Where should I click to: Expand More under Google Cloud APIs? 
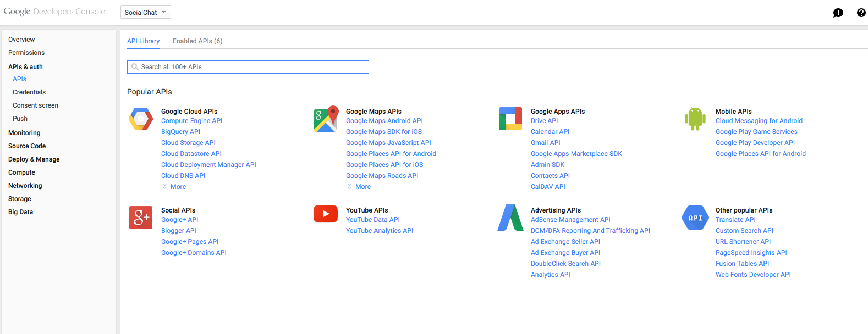(178, 187)
